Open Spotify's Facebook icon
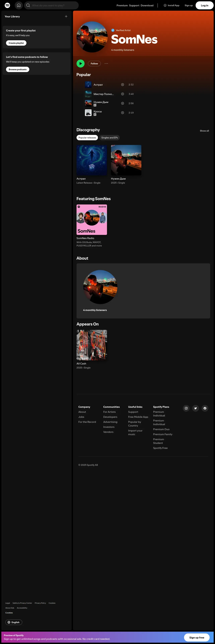The height and width of the screenshot is (644, 215). tap(205, 408)
